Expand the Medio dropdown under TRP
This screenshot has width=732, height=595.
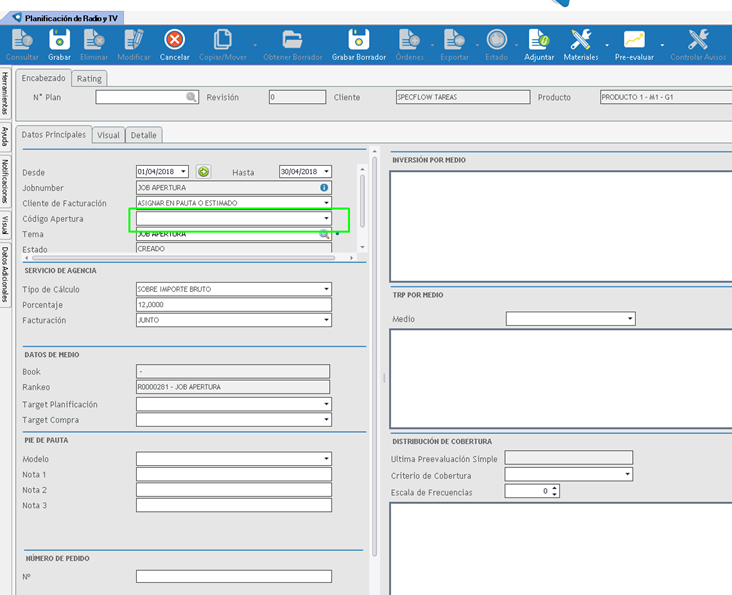pos(629,319)
